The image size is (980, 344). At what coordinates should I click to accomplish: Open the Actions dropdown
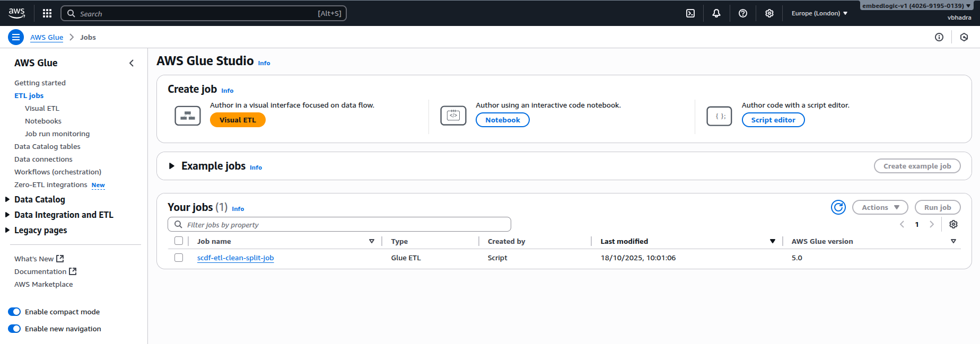[x=880, y=207]
